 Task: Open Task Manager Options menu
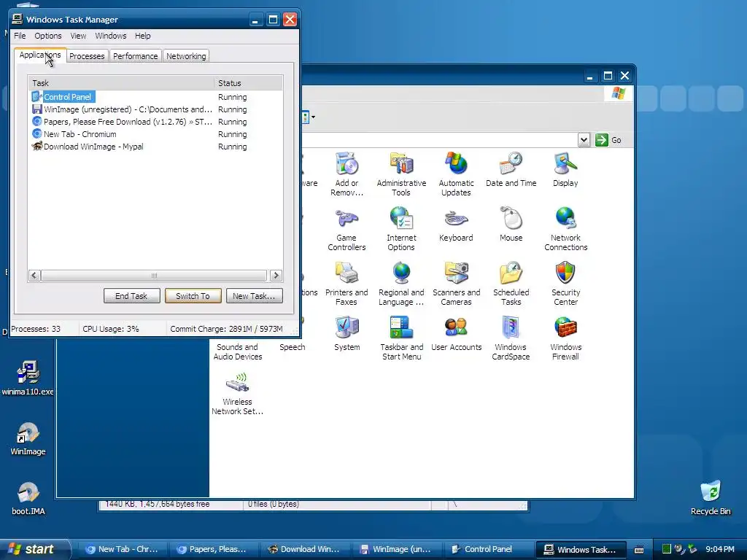point(47,36)
